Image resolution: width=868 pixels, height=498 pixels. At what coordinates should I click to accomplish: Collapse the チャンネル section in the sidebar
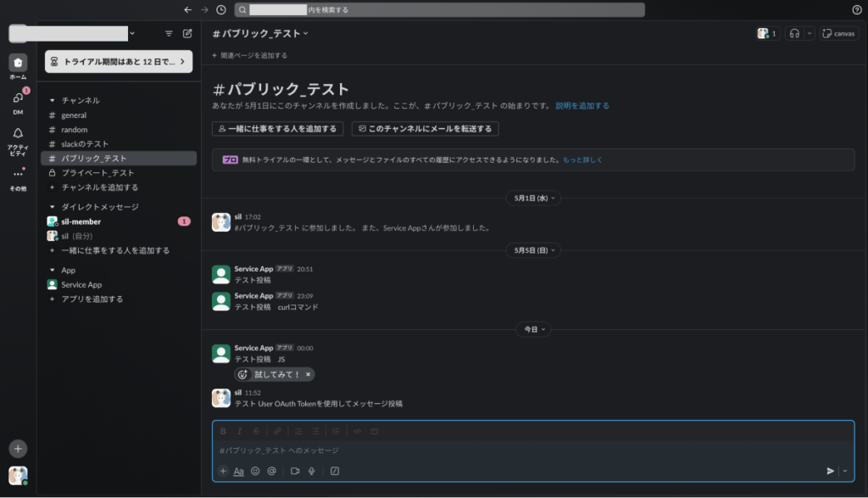point(53,100)
